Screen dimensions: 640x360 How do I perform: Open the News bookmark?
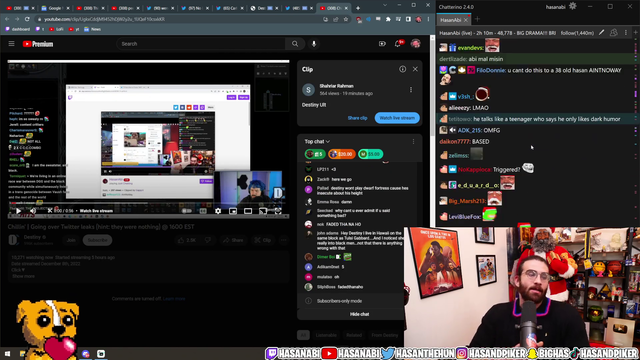[93, 29]
